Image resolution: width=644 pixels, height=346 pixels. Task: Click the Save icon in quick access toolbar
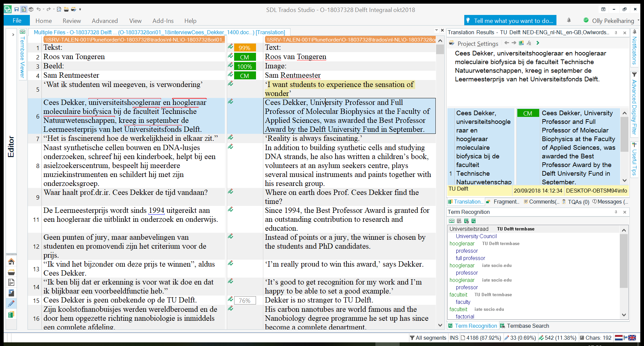[16, 9]
